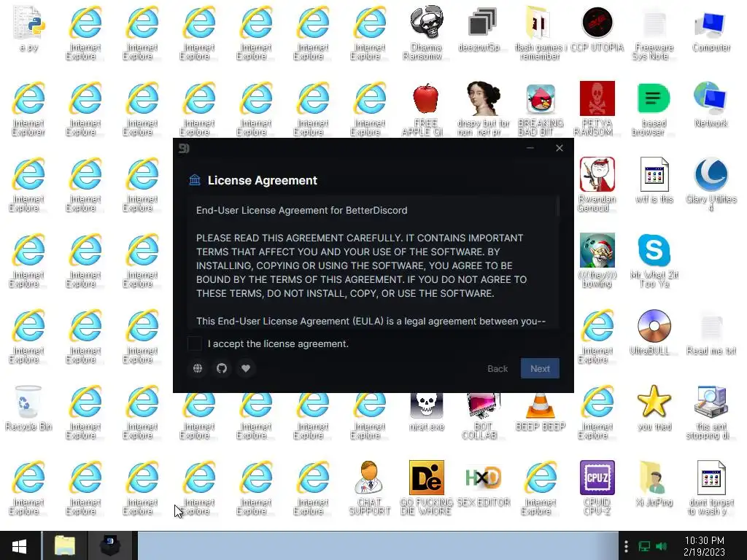Click the license text scrollbar
Screen dimensions: 747x560
pos(557,207)
